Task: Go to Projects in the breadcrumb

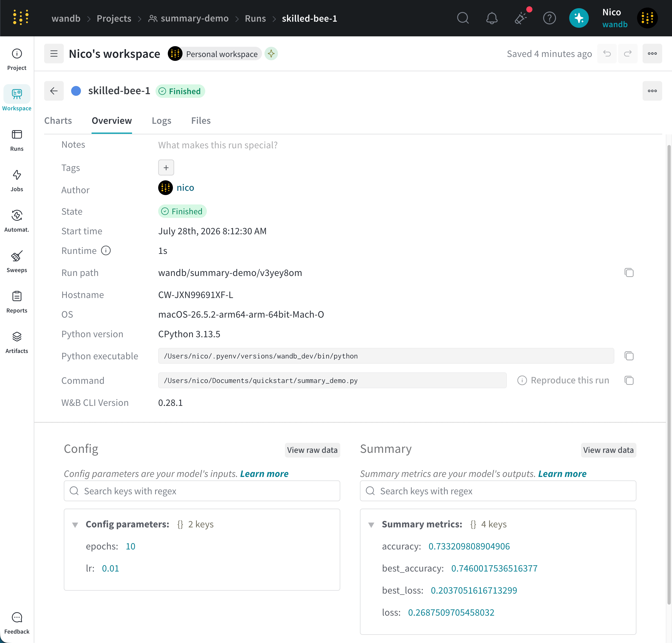Action: pos(114,18)
